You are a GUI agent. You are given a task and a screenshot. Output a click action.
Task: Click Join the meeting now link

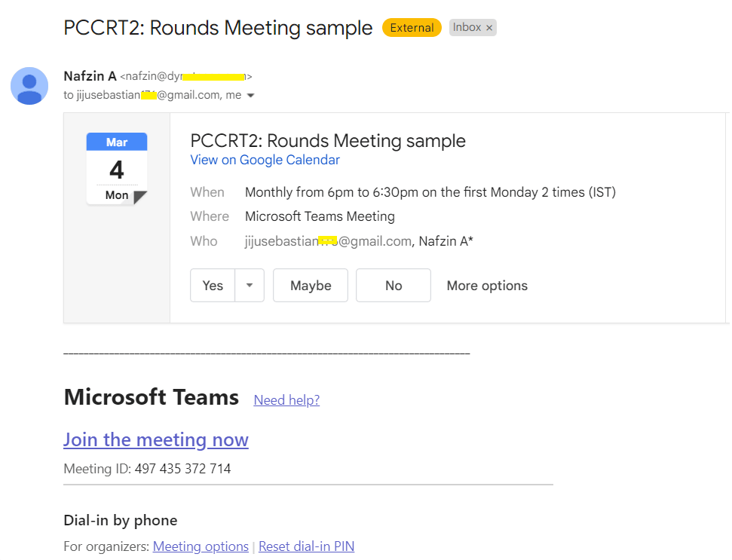156,439
